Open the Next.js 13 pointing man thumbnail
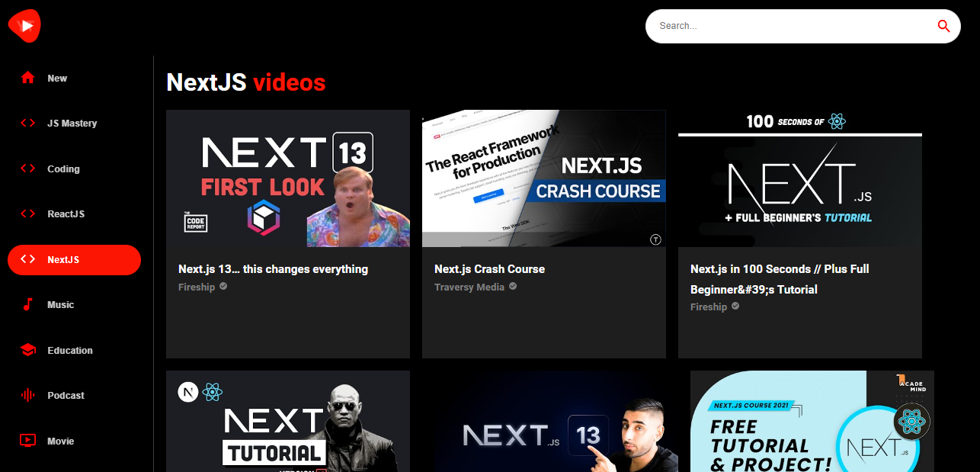Image resolution: width=980 pixels, height=472 pixels. (556, 421)
